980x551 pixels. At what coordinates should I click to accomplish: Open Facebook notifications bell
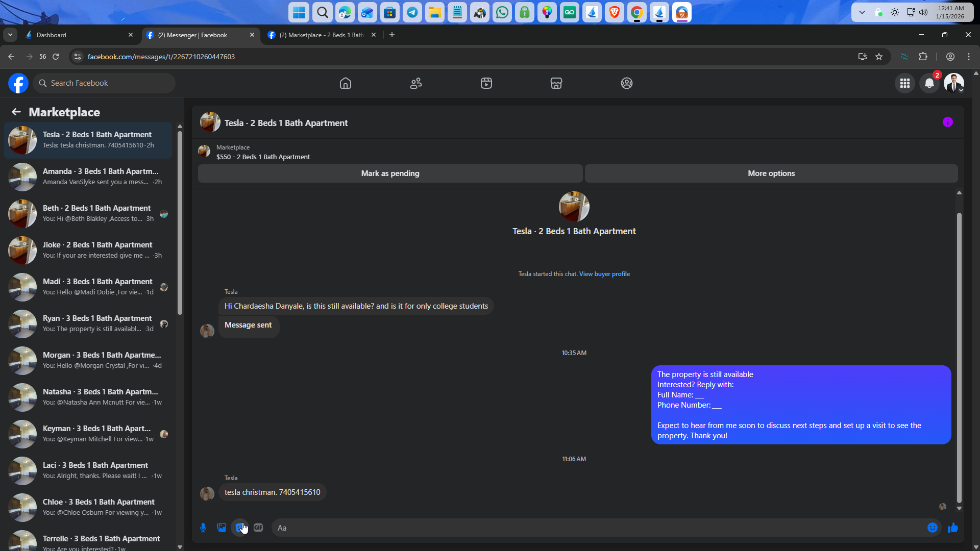pos(929,83)
